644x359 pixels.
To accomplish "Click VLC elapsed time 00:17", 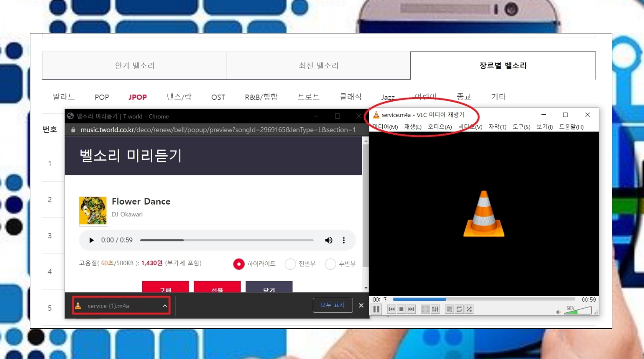I will point(380,300).
